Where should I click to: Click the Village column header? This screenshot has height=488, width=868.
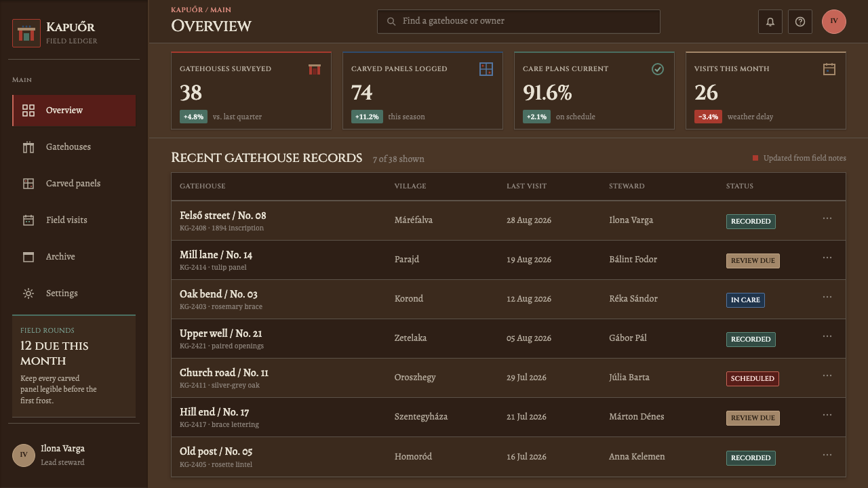[410, 186]
